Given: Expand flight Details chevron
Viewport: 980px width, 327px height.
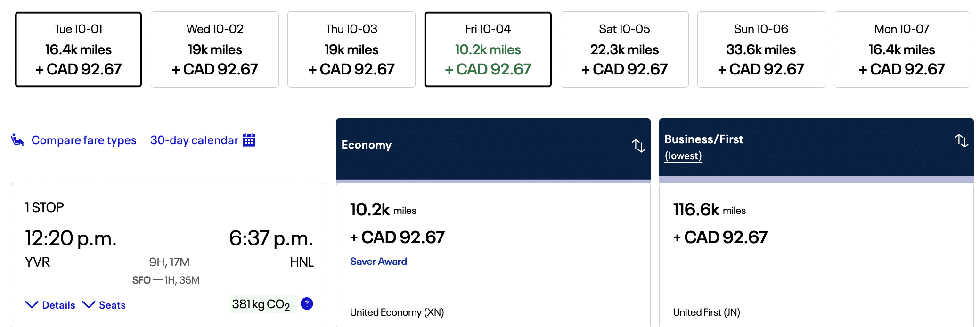Looking at the screenshot, I should pos(32,305).
